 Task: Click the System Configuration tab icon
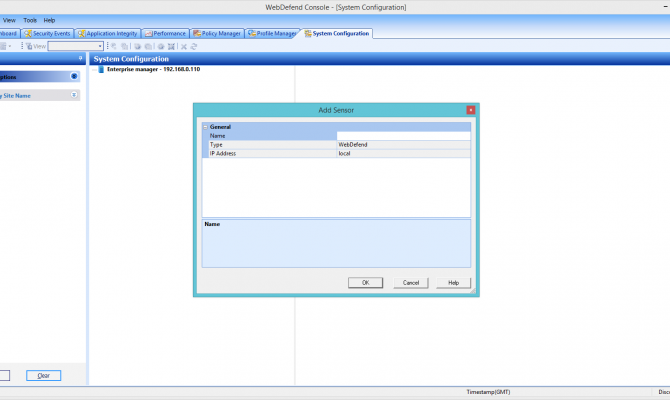click(x=308, y=33)
